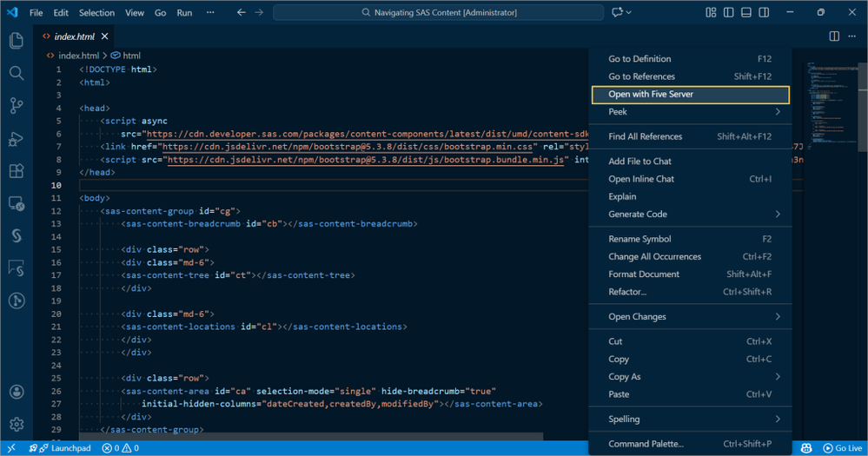Toggle the Primary Side Bar
Screen dimensions: 868x456
coord(728,12)
